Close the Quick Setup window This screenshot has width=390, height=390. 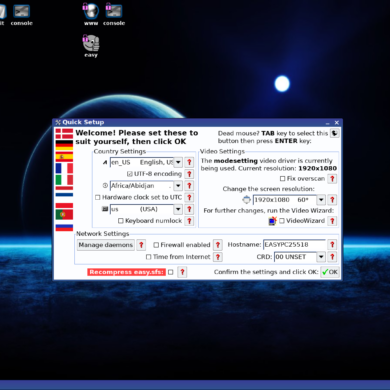[x=337, y=123]
